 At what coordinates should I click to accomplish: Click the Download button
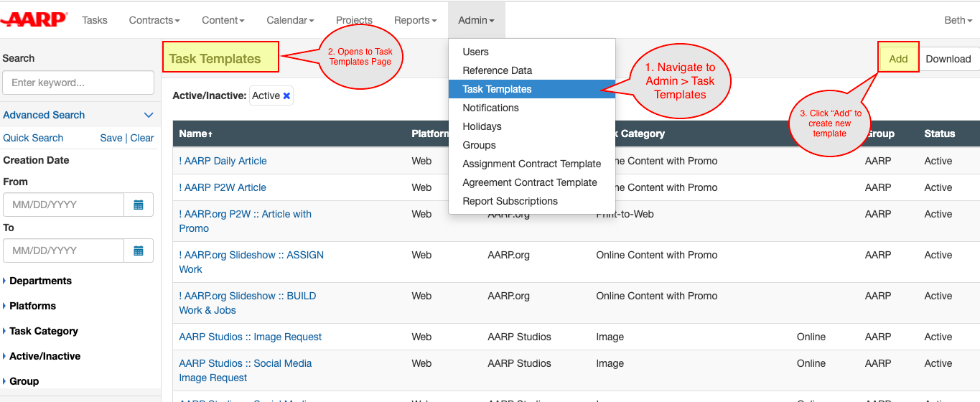[948, 59]
